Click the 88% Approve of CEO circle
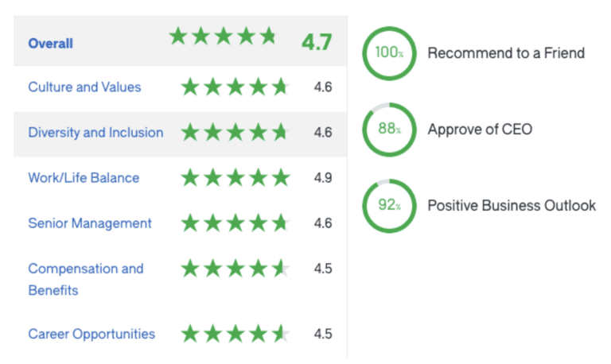611x364 pixels. [x=389, y=130]
